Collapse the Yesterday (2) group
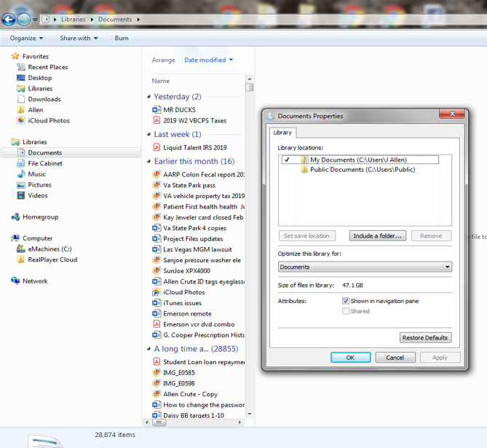 tap(149, 97)
